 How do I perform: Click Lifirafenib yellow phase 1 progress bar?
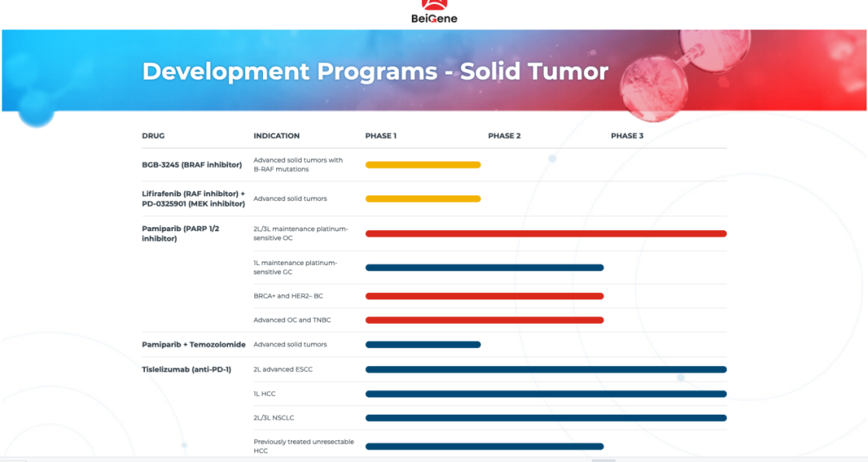click(x=423, y=198)
